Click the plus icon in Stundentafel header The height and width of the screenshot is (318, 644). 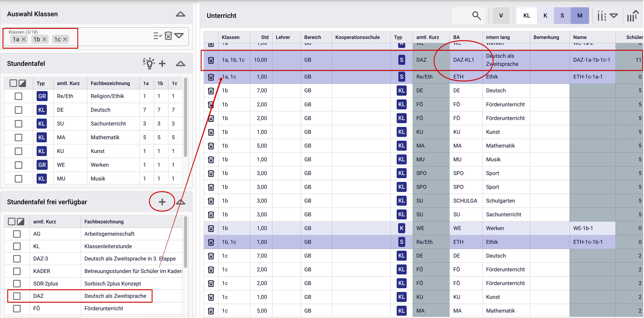pos(162,64)
